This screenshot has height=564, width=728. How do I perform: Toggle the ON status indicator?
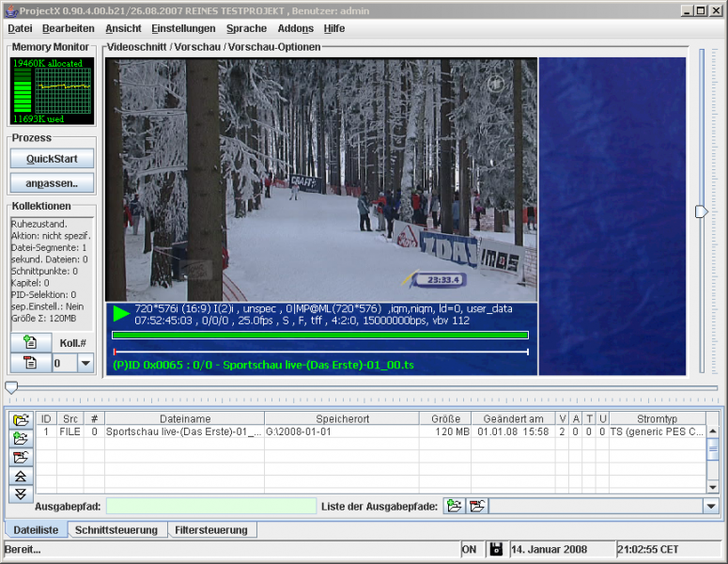470,550
